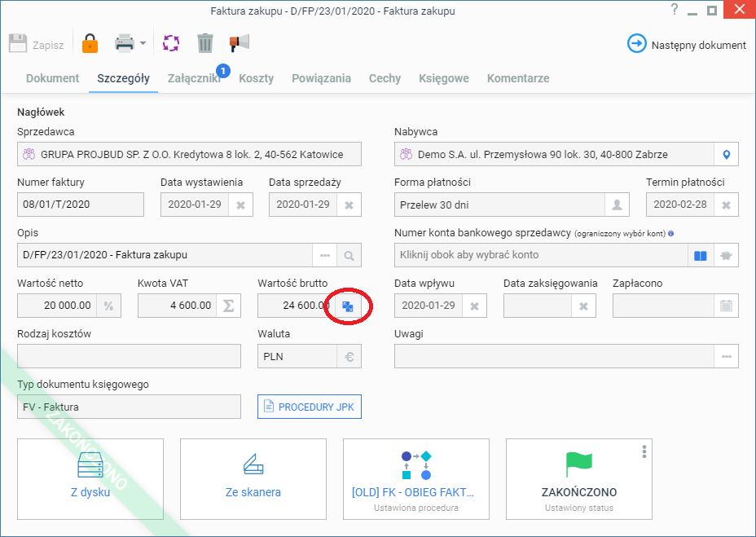Click the Waluta field showing PLN
756x537 pixels.
click(297, 357)
